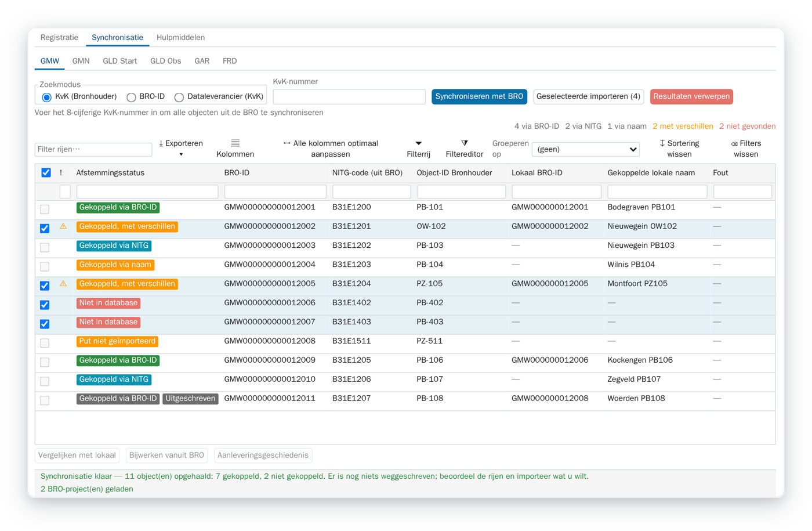Switch to the GLD Start sub-tab
Image resolution: width=812 pixels, height=531 pixels.
tap(120, 61)
